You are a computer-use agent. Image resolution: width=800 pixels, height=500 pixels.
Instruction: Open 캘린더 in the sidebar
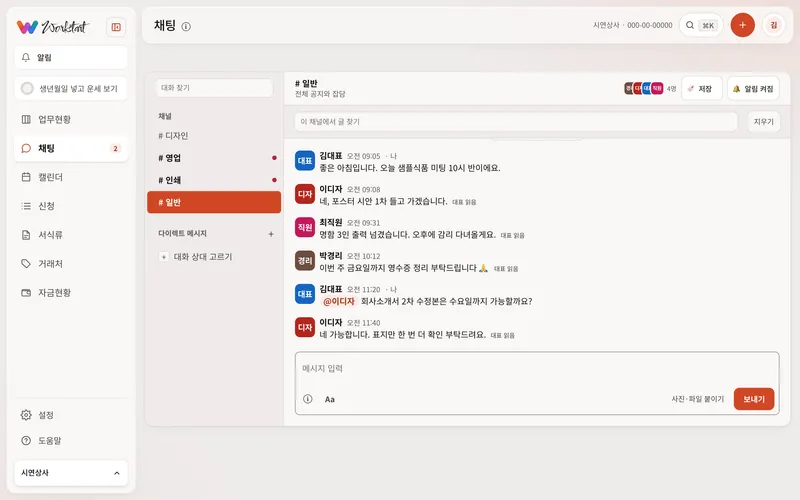coord(71,177)
